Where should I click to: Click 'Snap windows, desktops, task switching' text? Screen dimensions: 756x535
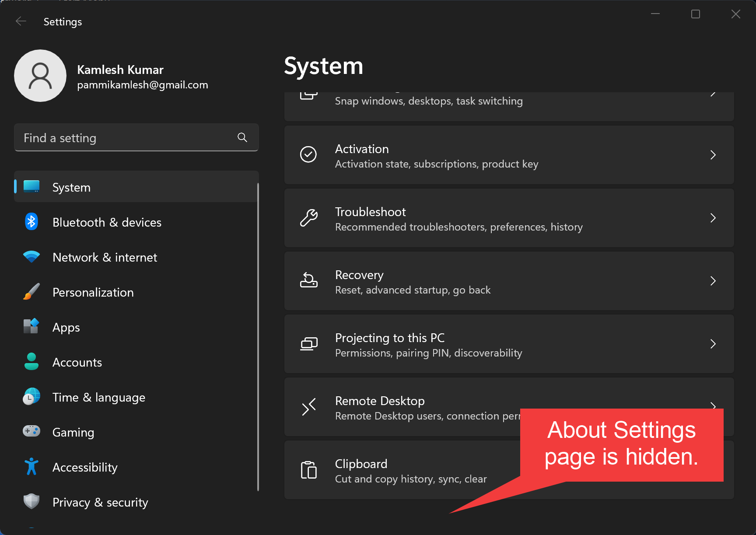pyautogui.click(x=429, y=101)
